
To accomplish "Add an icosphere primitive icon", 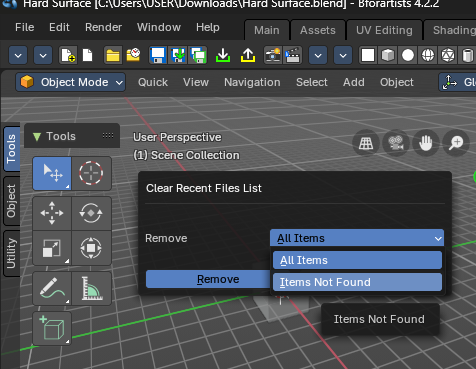I will (448, 55).
